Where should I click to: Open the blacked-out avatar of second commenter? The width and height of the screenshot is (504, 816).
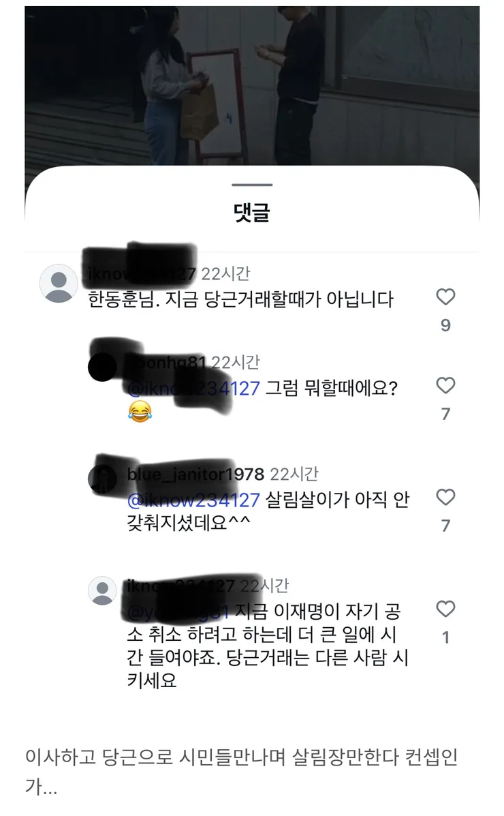coord(102,367)
